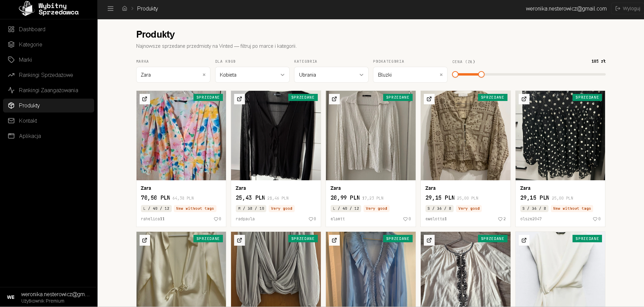The height and width of the screenshot is (307, 644).
Task: Open external link on cream satin blouse card
Action: (145, 240)
